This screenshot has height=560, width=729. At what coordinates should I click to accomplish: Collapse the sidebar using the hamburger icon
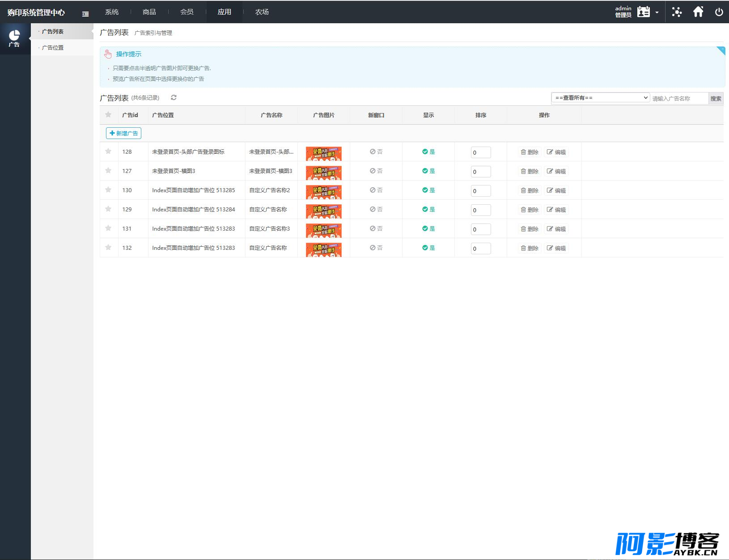click(x=85, y=14)
